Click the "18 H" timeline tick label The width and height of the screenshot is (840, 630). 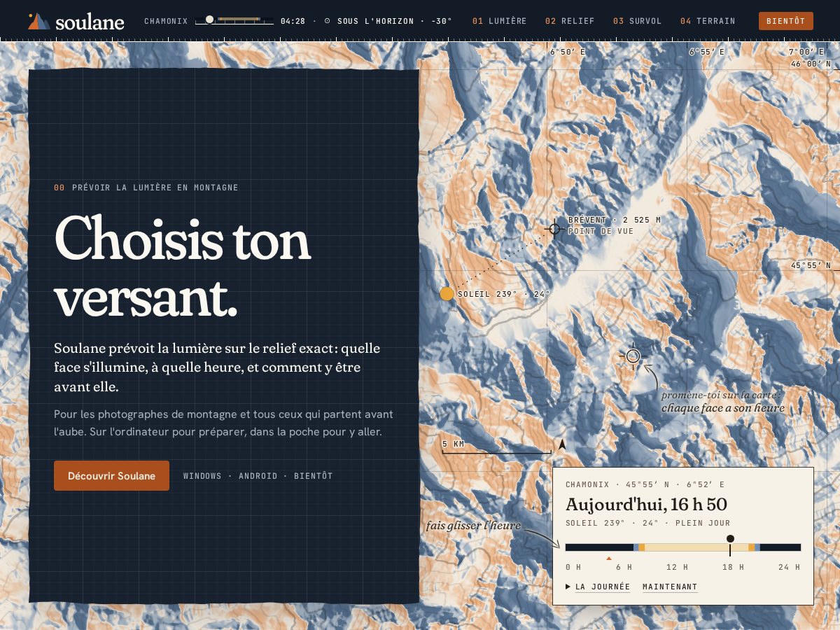[732, 567]
